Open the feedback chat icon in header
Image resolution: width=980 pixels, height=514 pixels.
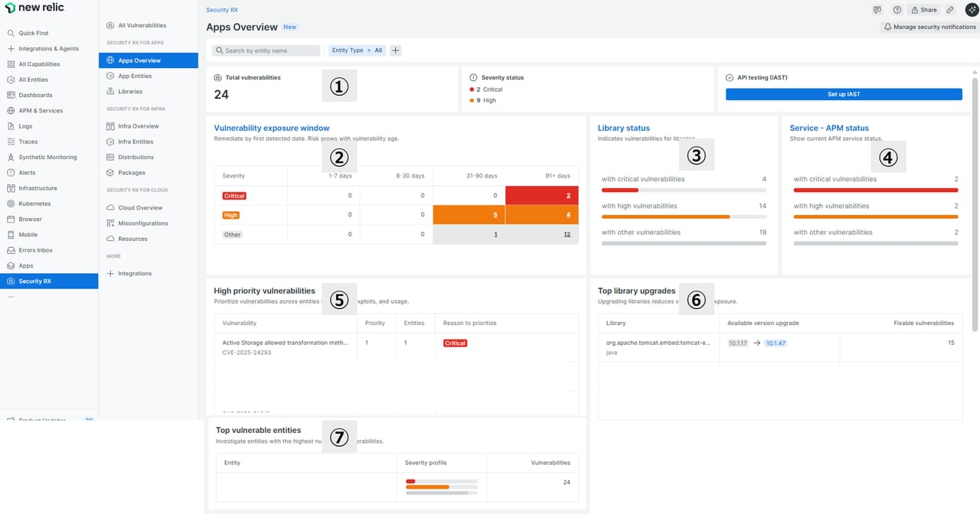tap(877, 10)
